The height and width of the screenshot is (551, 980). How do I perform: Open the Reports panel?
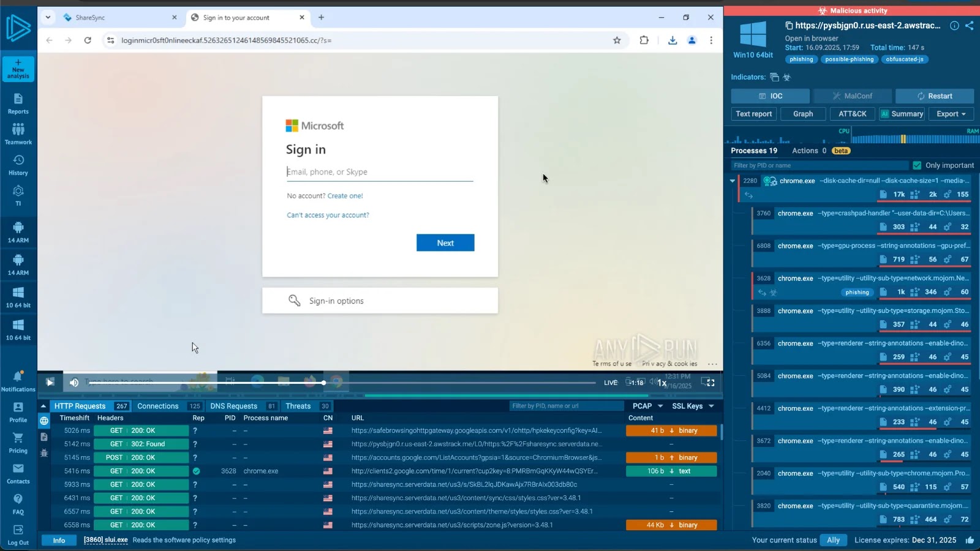18,103
